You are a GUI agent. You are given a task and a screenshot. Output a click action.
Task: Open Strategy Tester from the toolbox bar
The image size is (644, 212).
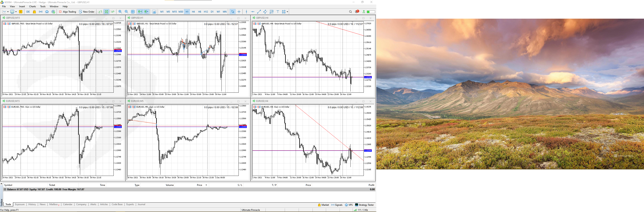pos(364,205)
